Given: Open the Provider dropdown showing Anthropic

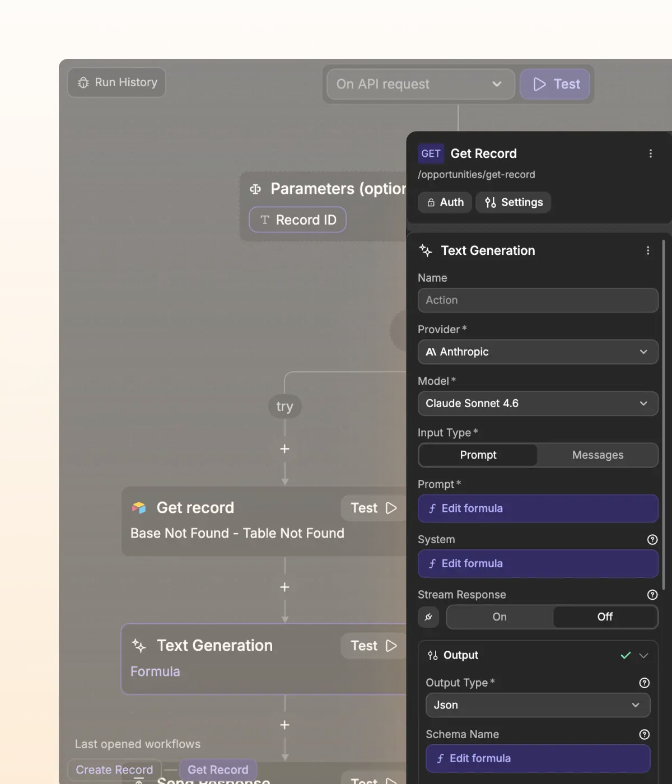Looking at the screenshot, I should pos(538,352).
